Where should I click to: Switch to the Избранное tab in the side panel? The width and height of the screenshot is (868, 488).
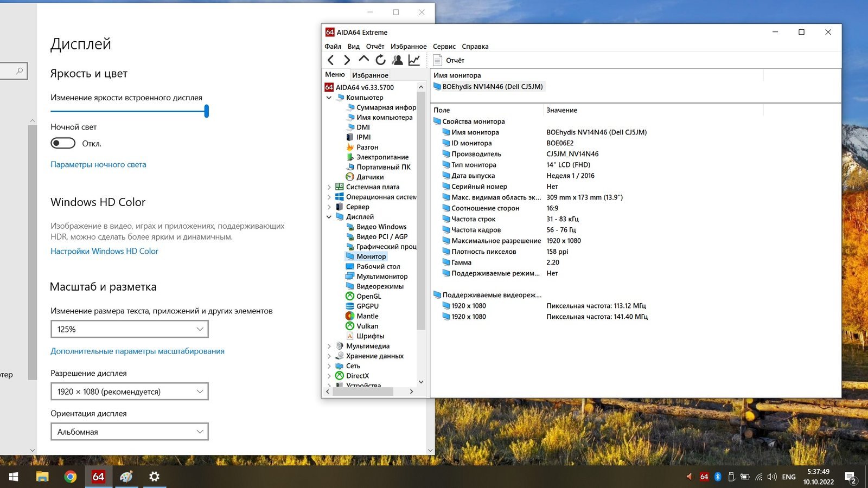tap(370, 75)
